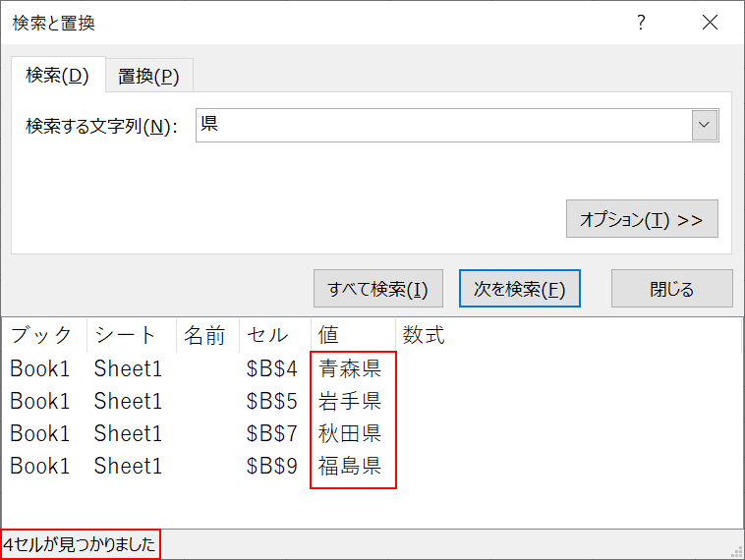Click the resize grip at dialog corner
This screenshot has width=745, height=560.
coord(736,552)
